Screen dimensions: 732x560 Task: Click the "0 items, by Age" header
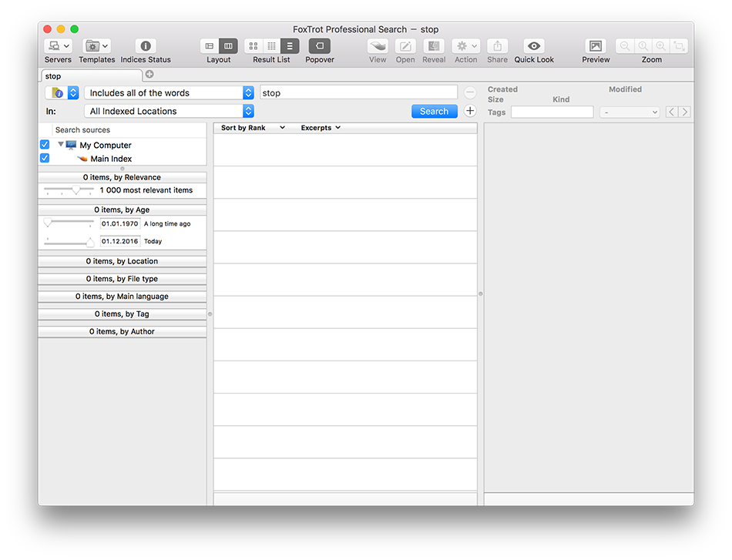(x=122, y=210)
